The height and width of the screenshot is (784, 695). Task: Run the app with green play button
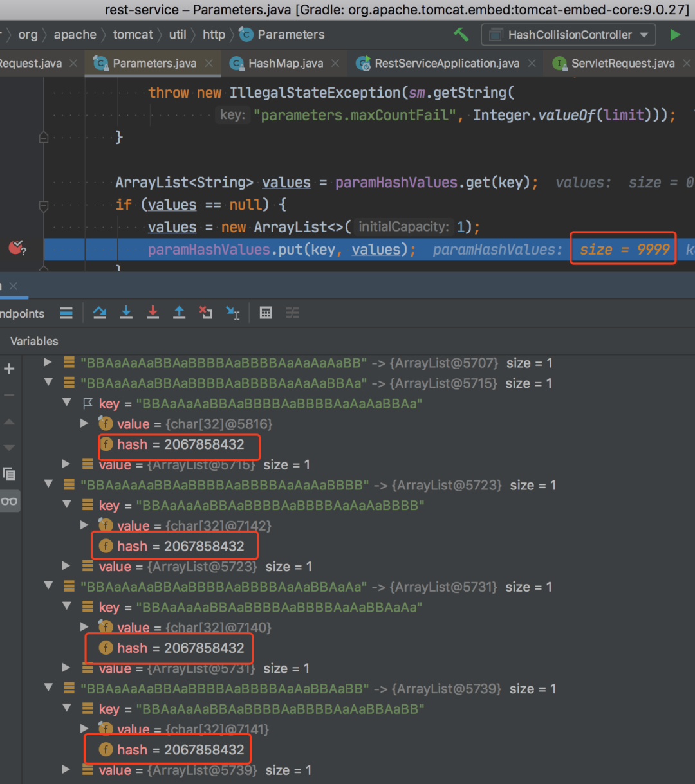coord(674,35)
